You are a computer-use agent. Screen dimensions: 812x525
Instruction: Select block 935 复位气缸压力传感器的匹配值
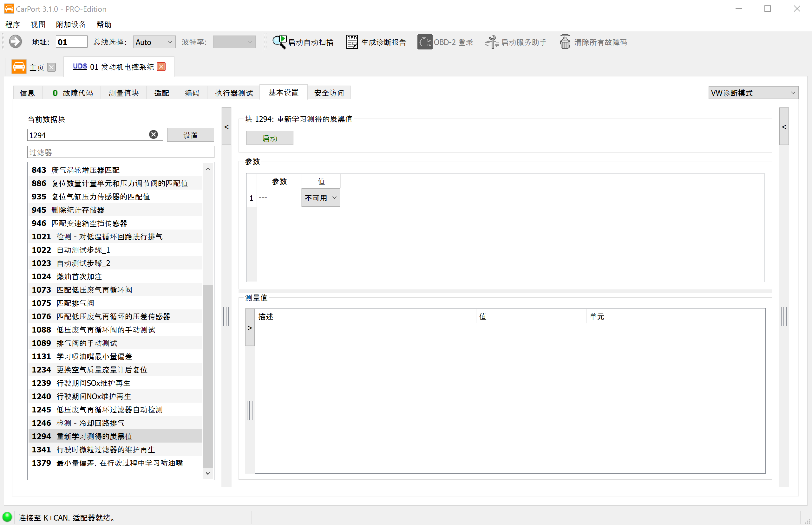[x=115, y=196]
